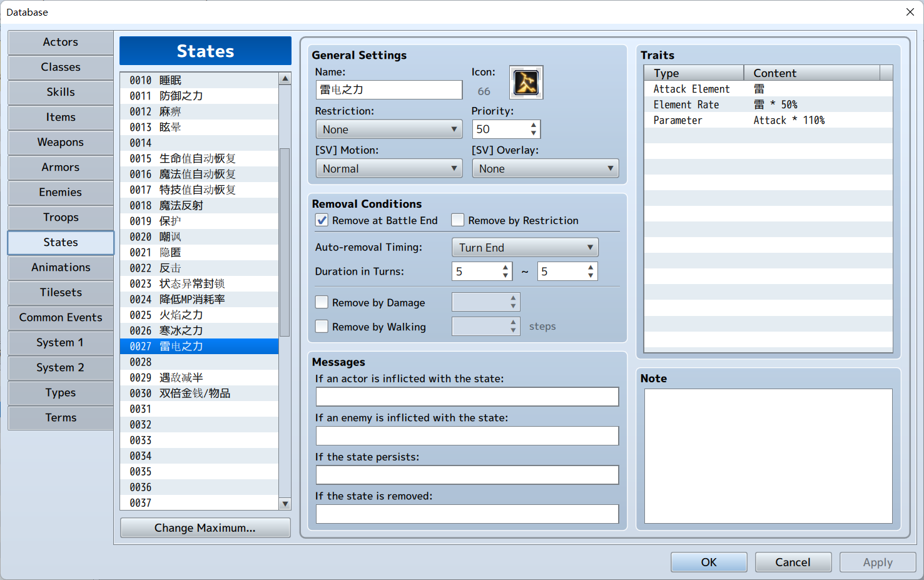Viewport: 924px width, 580px height.
Task: Click the Apply button
Action: [x=878, y=562]
